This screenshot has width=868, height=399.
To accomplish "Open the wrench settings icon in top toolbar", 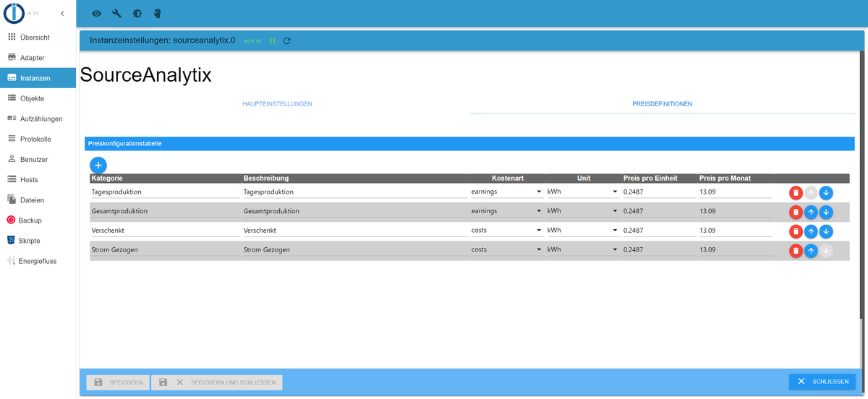I will click(116, 14).
